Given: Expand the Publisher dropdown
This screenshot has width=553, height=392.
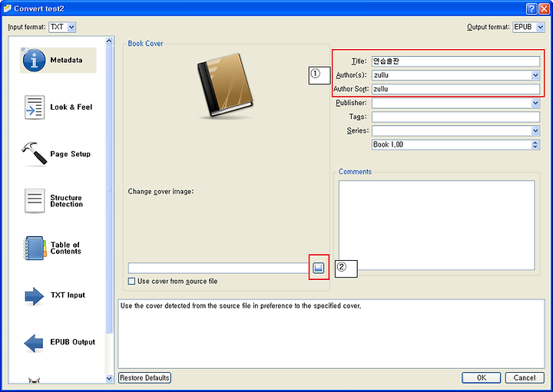Looking at the screenshot, I should click(x=535, y=103).
